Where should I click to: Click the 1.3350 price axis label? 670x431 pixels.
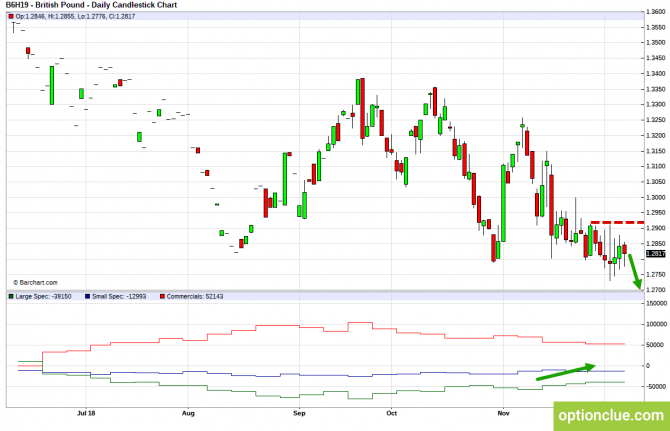point(656,89)
